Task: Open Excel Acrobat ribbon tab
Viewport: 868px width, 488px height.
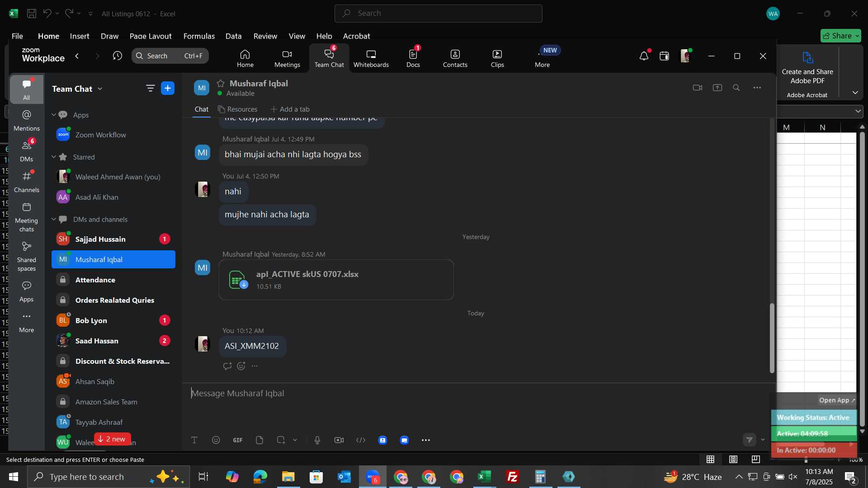Action: click(356, 36)
